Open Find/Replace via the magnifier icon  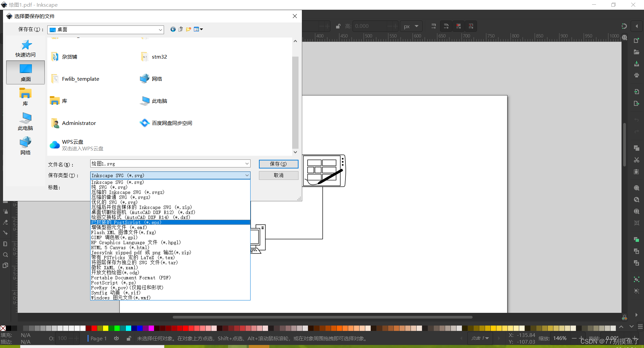click(x=5, y=255)
